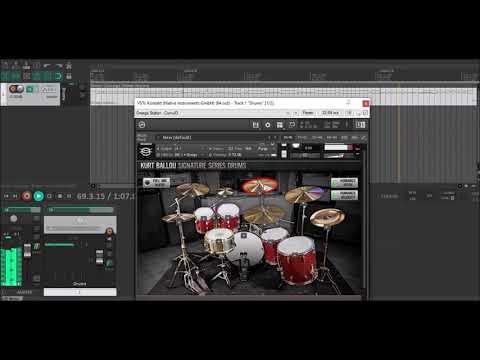Arm record on the Drums track
480x360 pixels.
13,89
